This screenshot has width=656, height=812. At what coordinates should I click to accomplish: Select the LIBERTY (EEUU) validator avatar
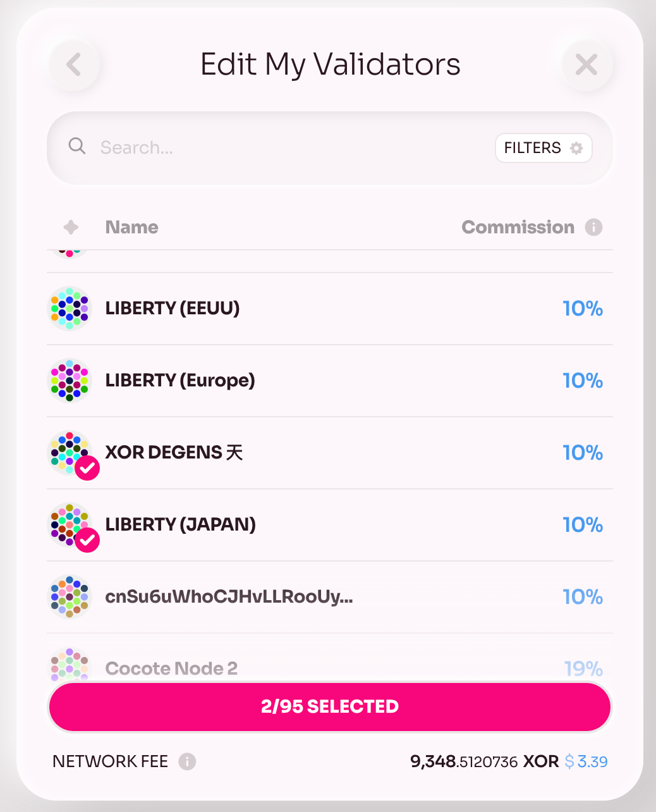[x=70, y=309]
